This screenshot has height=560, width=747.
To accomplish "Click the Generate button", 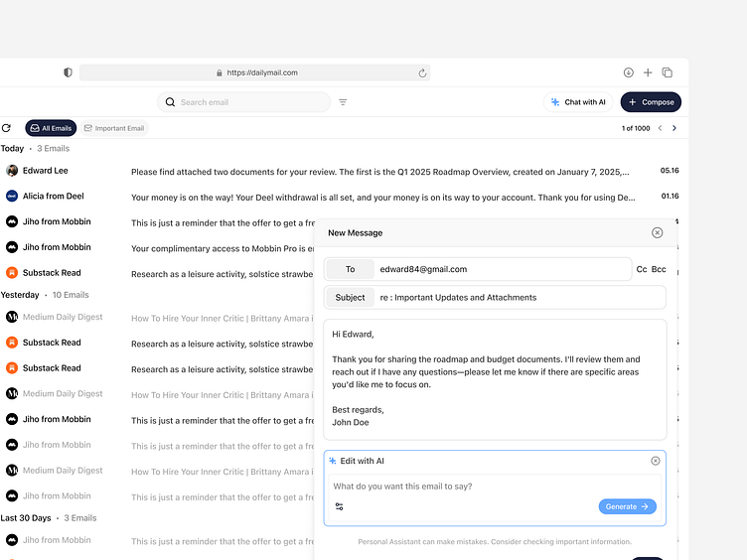I will click(627, 506).
